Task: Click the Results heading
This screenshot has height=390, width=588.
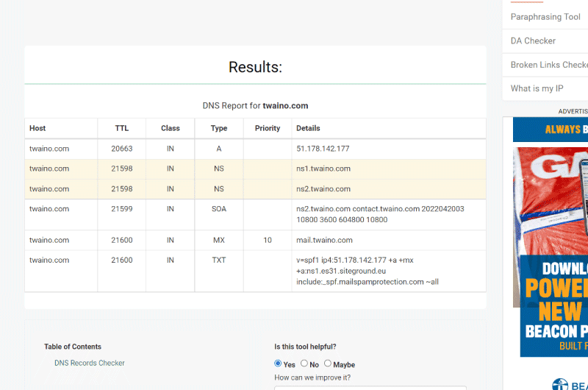Action: point(255,67)
